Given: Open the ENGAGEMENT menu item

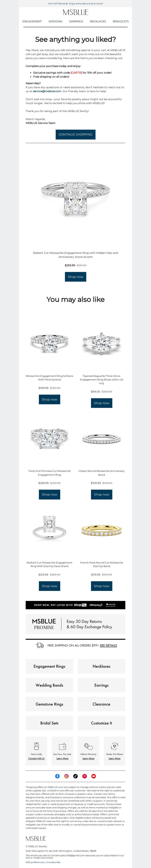Looking at the screenshot, I should pyautogui.click(x=32, y=21).
